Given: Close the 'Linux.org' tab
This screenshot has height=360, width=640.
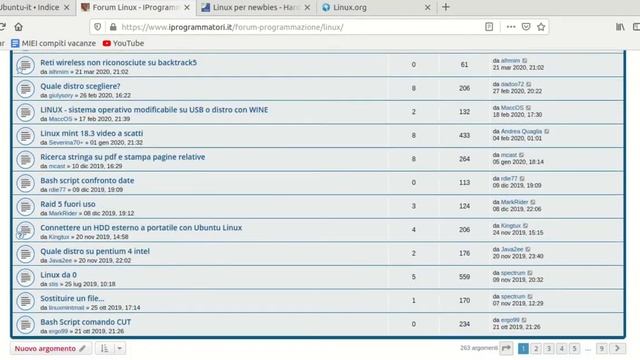Looking at the screenshot, I should (427, 7).
